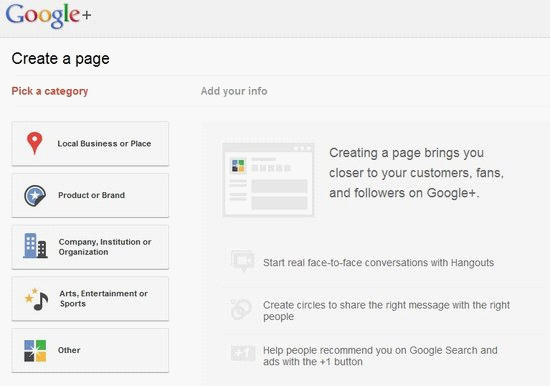Click the Hangouts video chat icon

[242, 261]
